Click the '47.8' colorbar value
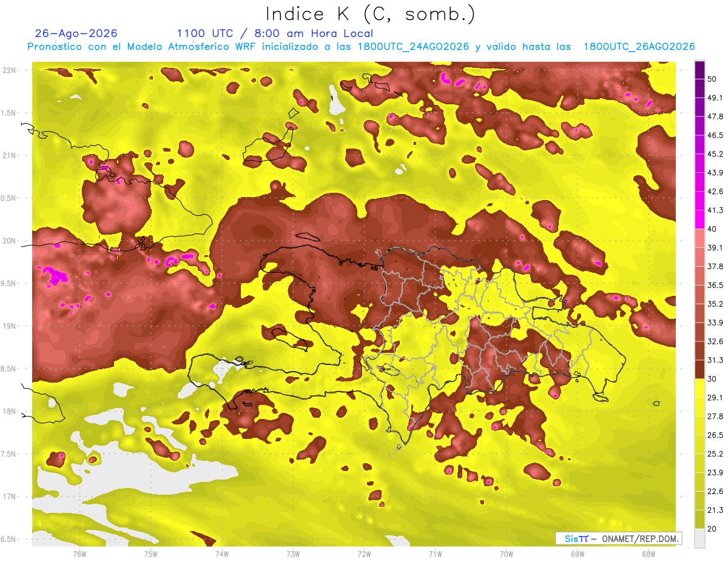728x562 pixels. pos(715,116)
